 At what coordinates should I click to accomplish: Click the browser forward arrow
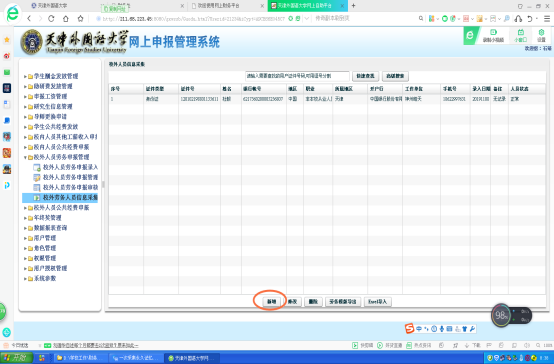click(x=40, y=18)
